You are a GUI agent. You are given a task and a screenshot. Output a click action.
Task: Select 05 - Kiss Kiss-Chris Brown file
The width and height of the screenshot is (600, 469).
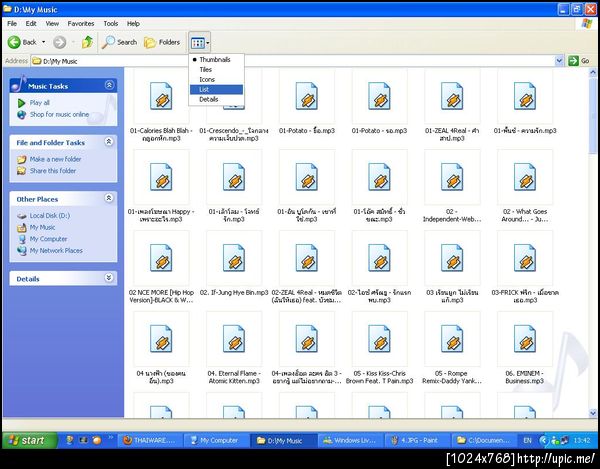[x=379, y=339]
